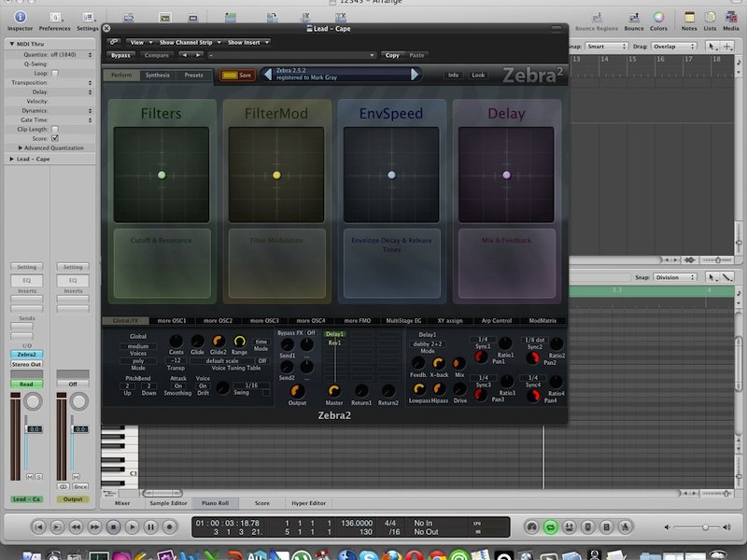Screen dimensions: 747x560
Task: Toggle Bypass FX Off switch
Action: [x=311, y=333]
